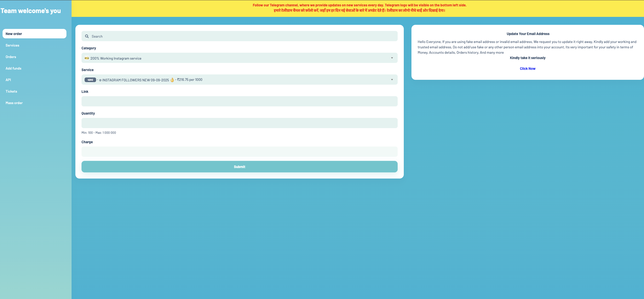Switch to Mass order page
The height and width of the screenshot is (299, 644).
point(14,103)
